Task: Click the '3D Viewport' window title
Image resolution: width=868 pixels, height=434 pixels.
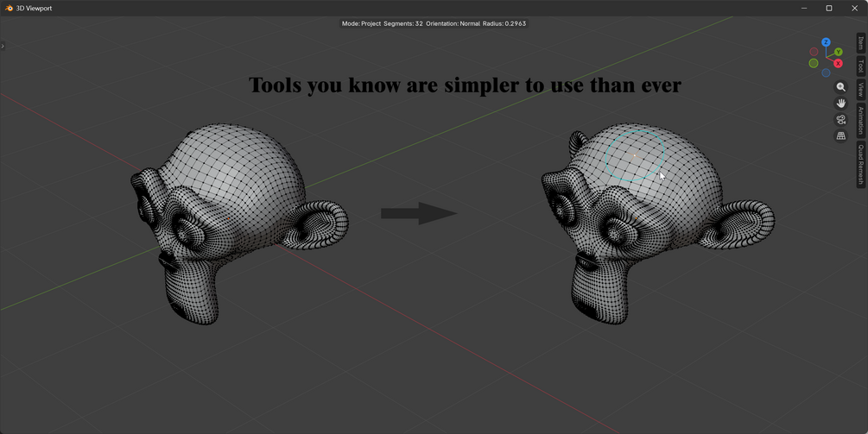Action: (x=34, y=9)
